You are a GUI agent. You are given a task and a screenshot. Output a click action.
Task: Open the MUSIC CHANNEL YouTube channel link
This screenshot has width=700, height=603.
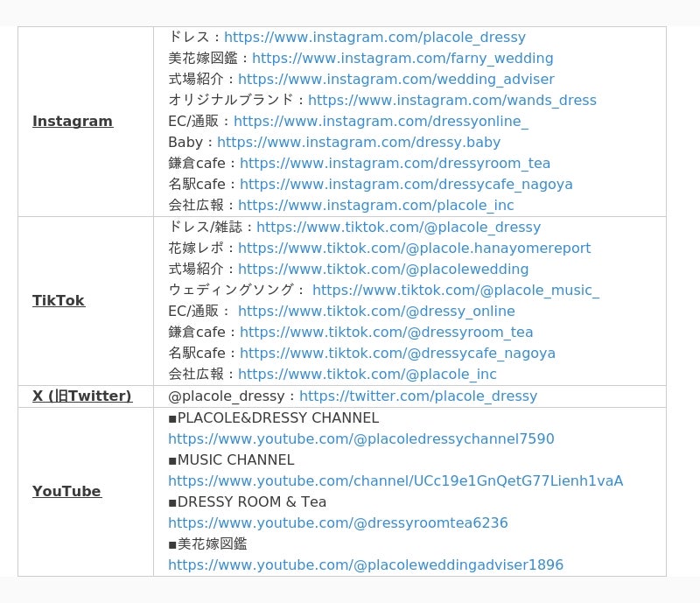395,481
